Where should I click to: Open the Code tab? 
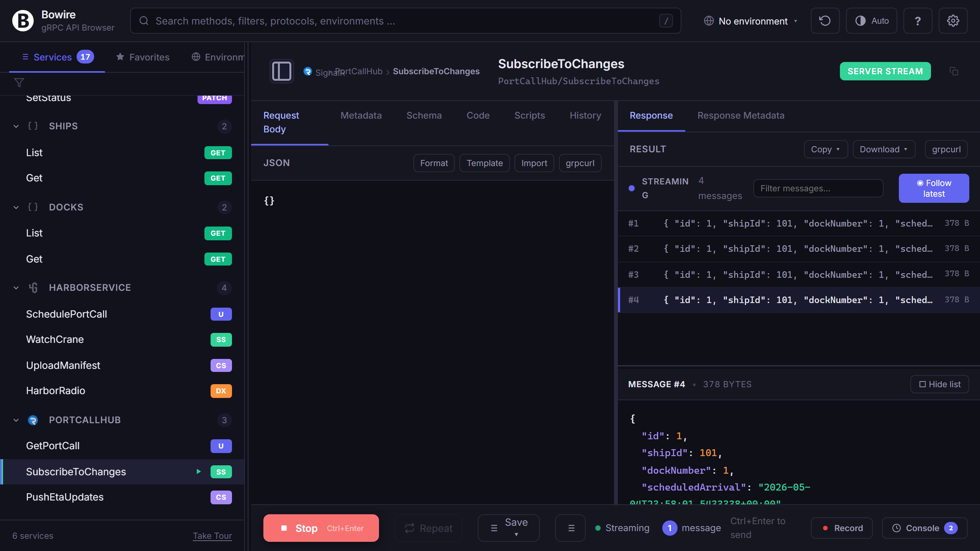(x=478, y=116)
